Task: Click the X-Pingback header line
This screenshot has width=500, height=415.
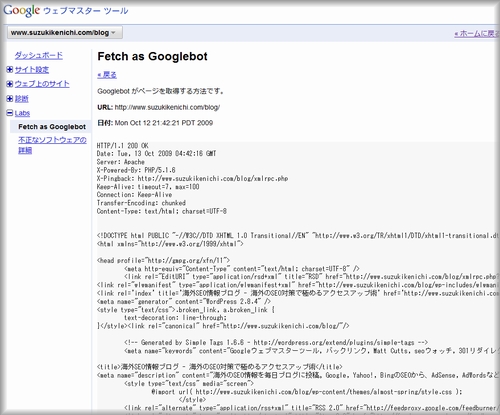Action: pos(192,178)
